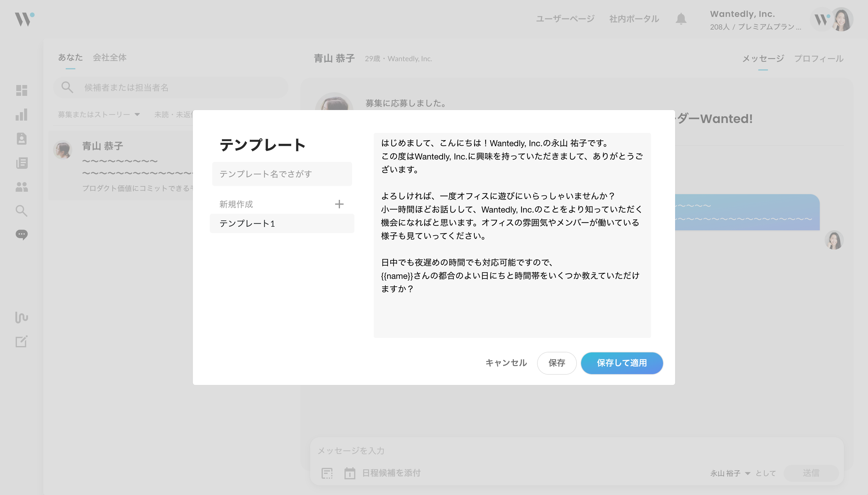Open the 社内ポータル link in header

tap(634, 19)
